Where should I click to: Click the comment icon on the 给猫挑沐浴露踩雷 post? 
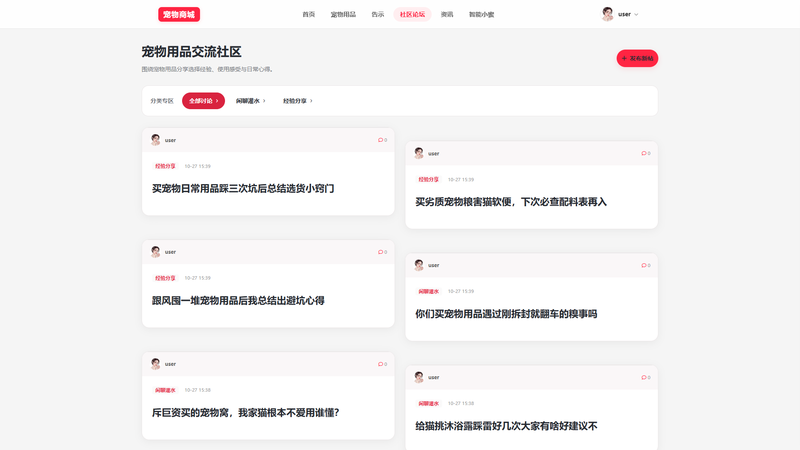[x=645, y=377]
